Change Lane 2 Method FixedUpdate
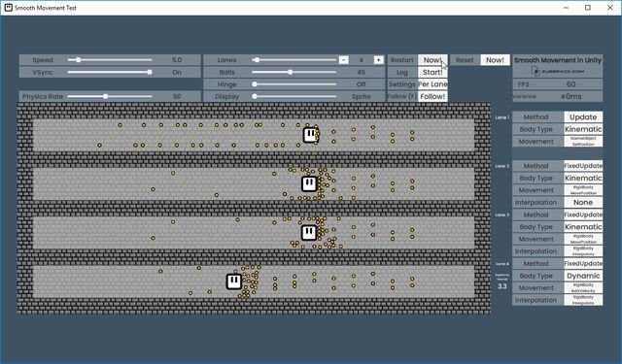 tap(583, 166)
